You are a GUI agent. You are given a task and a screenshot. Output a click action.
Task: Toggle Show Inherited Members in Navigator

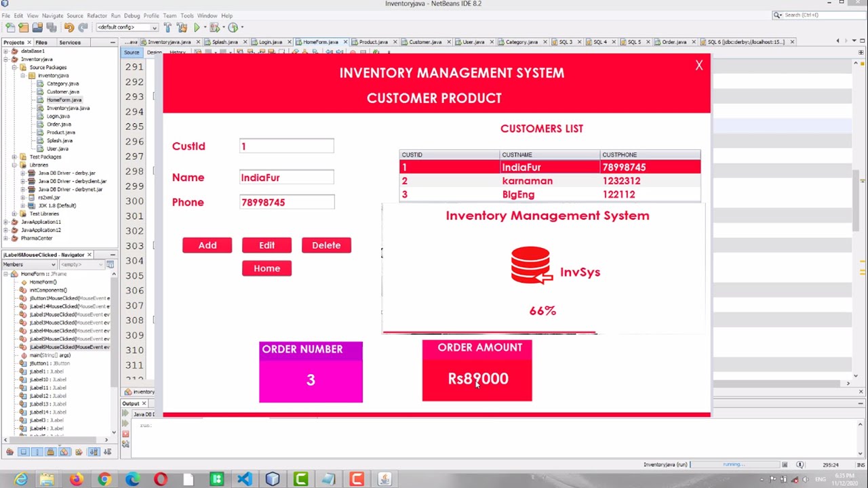tap(9, 452)
